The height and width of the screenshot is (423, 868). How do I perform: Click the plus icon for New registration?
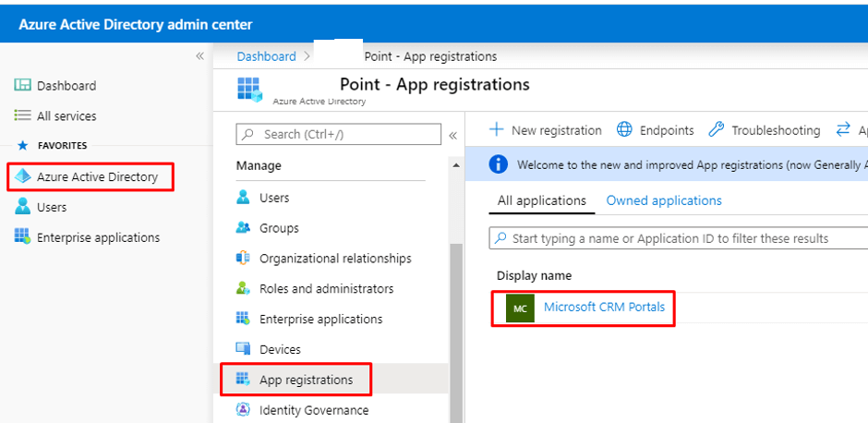[497, 130]
